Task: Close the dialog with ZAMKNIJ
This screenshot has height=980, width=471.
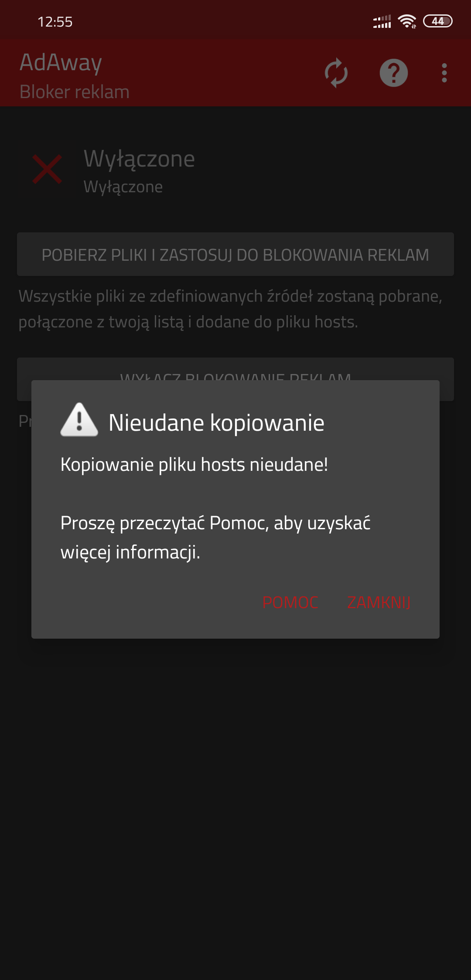Action: pyautogui.click(x=379, y=602)
